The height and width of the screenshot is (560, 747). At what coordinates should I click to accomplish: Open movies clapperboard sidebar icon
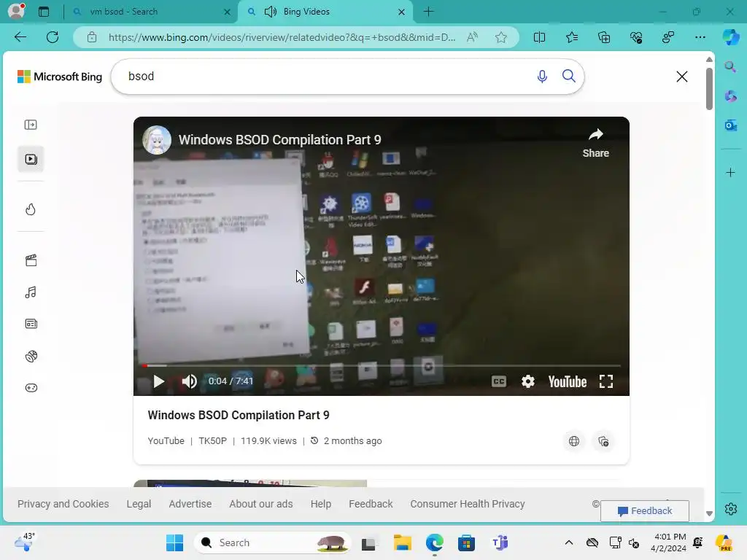point(31,260)
